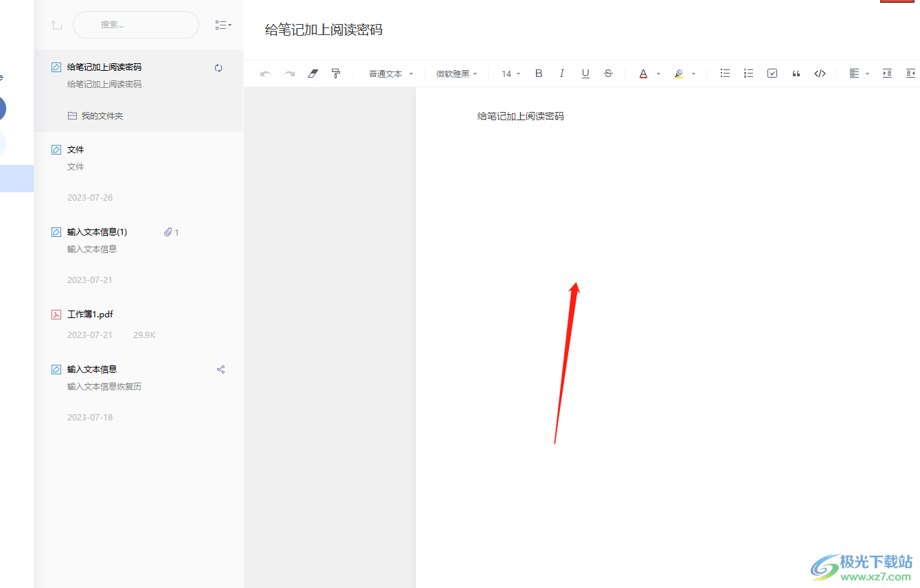
Task: Select the clear formatting eraser icon
Action: tap(313, 73)
